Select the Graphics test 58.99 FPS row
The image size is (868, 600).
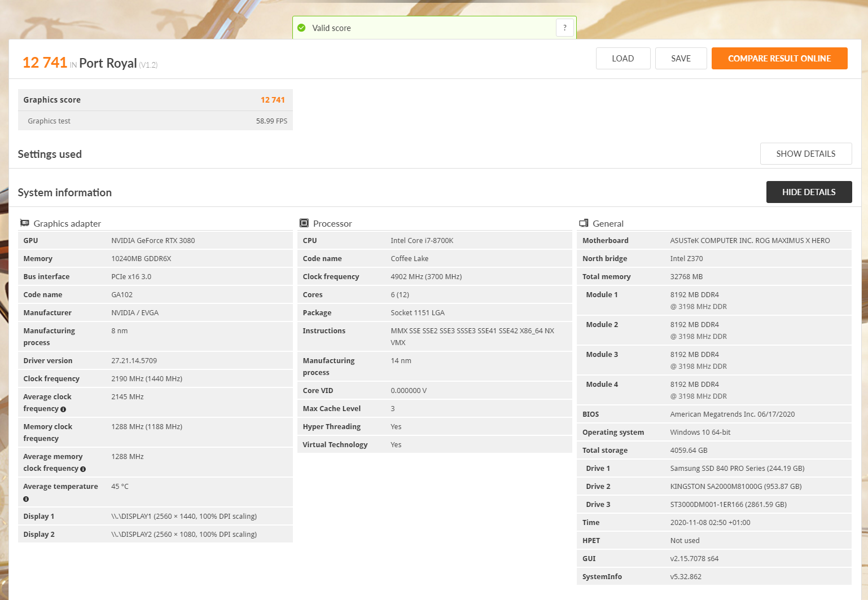pos(155,121)
